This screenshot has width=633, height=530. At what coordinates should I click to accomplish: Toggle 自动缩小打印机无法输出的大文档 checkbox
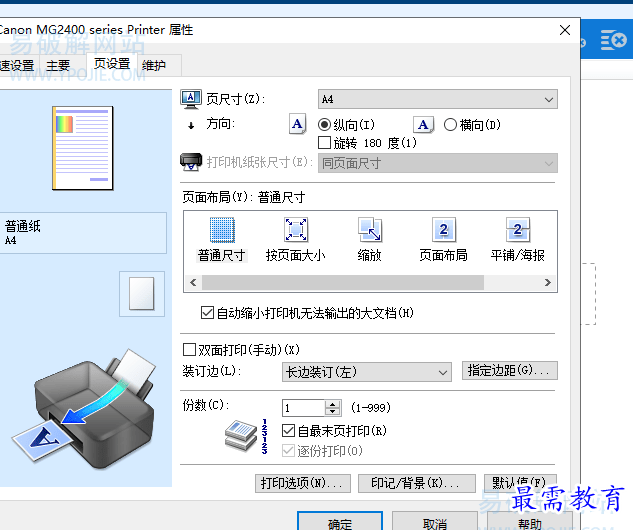point(207,313)
